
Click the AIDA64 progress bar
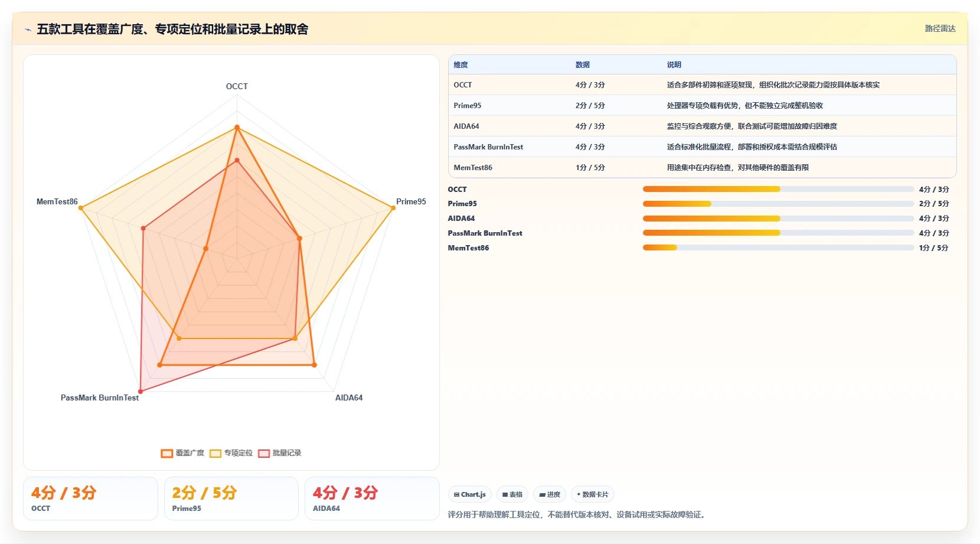[x=778, y=219]
